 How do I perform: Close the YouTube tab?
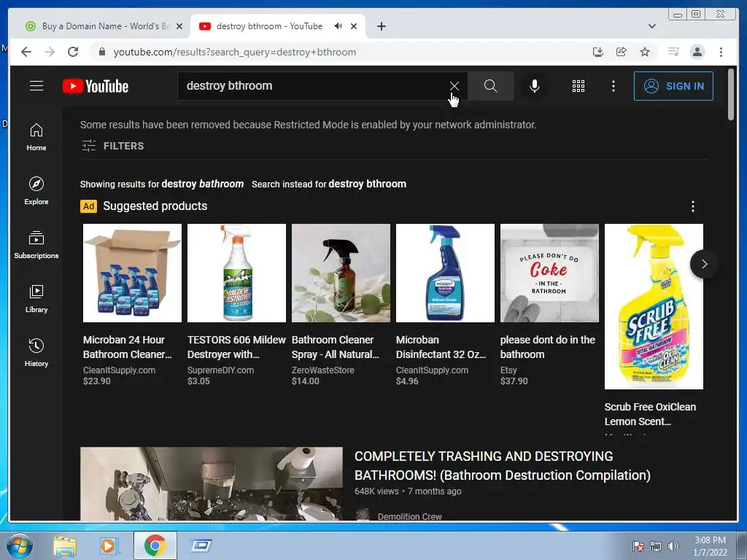pyautogui.click(x=354, y=26)
